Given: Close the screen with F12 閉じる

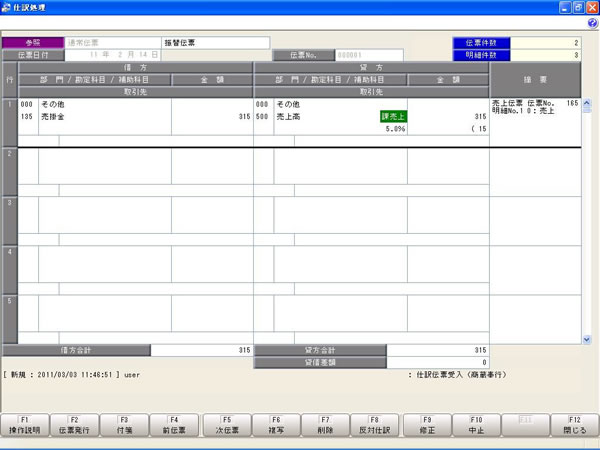Looking at the screenshot, I should tap(575, 425).
